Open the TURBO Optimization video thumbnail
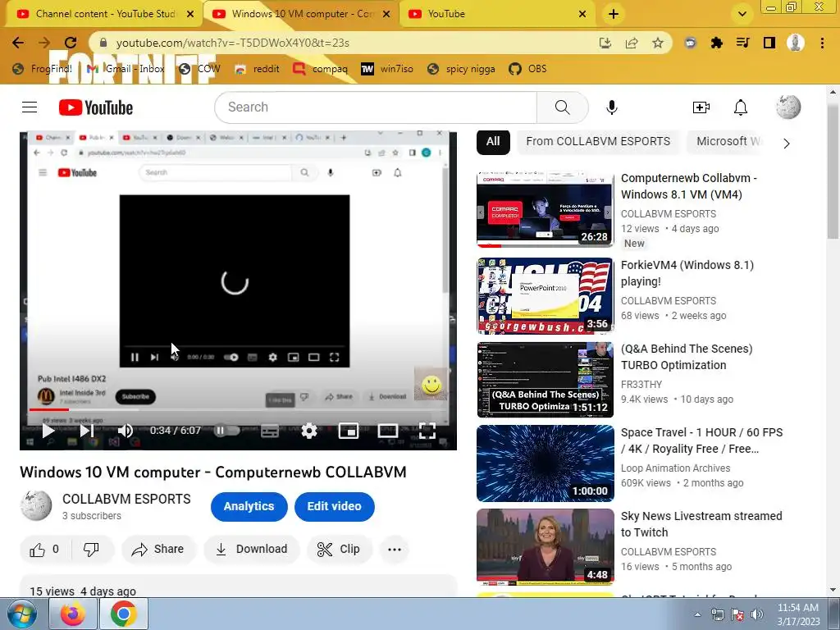The width and height of the screenshot is (840, 630). [x=546, y=380]
